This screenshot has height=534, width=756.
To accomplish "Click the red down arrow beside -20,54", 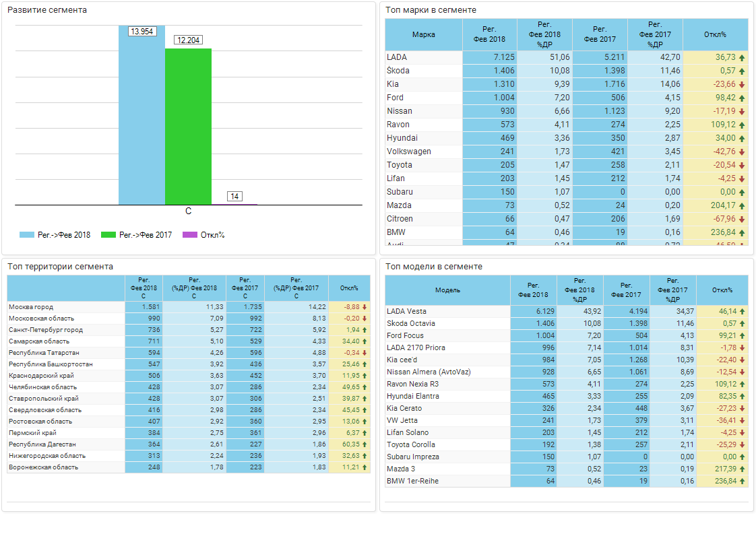I will pyautogui.click(x=742, y=166).
